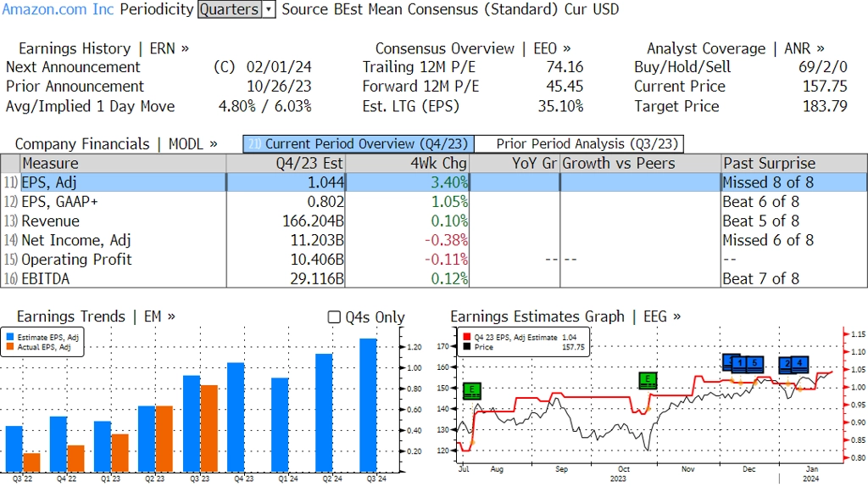Click the Growth vs Peers column header
Screen dimensions: 868x487
641,164
